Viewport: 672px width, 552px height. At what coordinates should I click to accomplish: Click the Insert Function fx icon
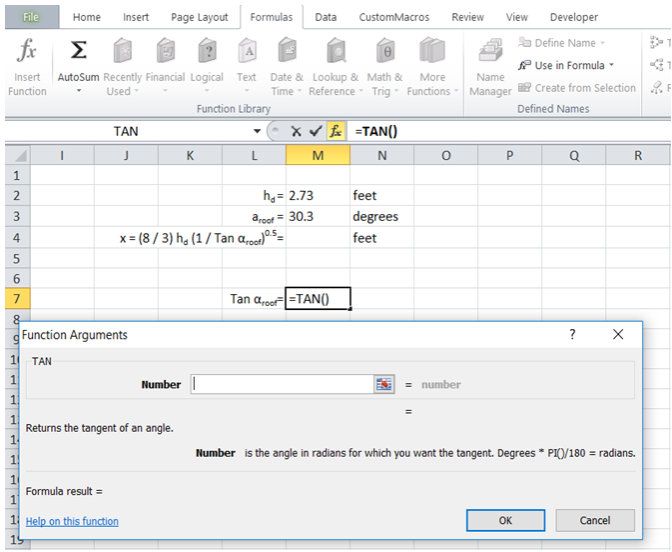point(27,53)
